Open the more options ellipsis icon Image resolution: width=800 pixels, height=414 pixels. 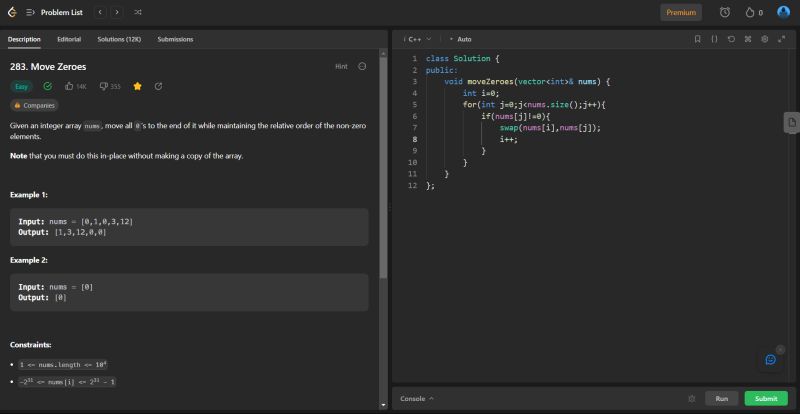pyautogui.click(x=362, y=66)
